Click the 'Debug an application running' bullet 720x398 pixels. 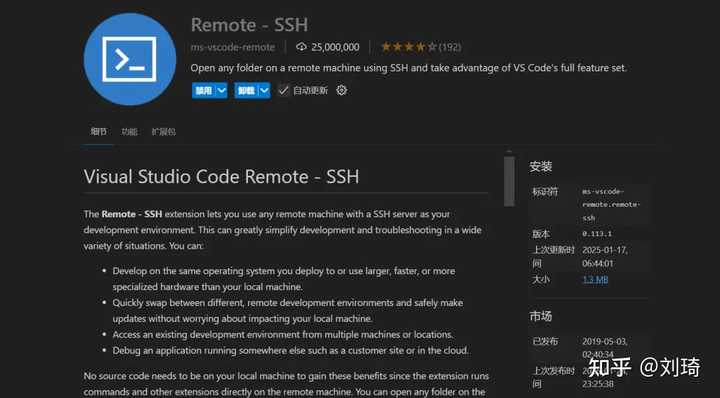click(291, 351)
